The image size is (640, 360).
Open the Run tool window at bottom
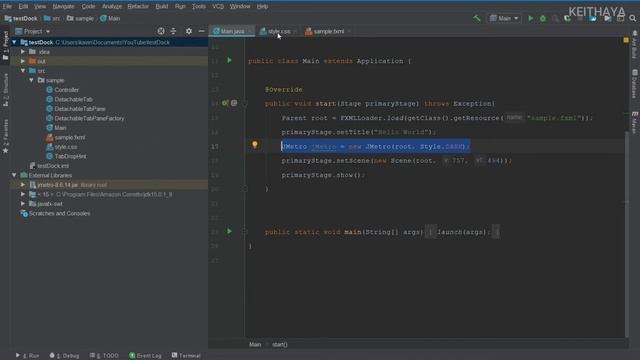point(27,356)
